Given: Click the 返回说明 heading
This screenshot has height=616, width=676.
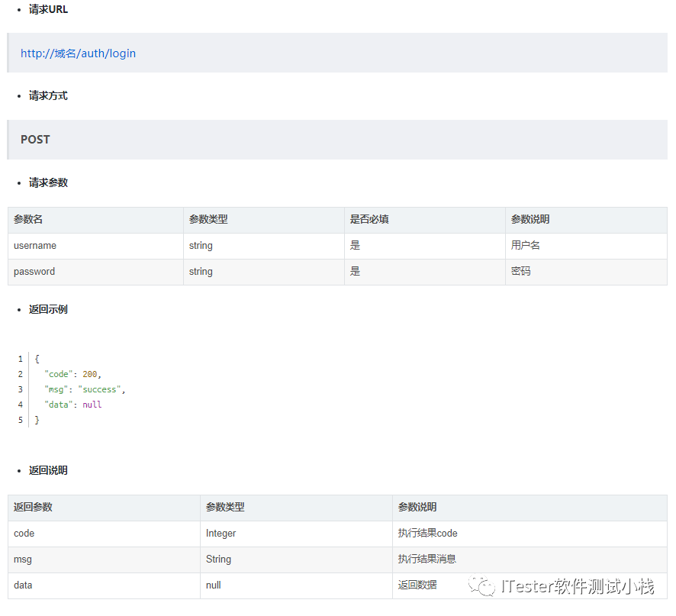Looking at the screenshot, I should pos(48,470).
